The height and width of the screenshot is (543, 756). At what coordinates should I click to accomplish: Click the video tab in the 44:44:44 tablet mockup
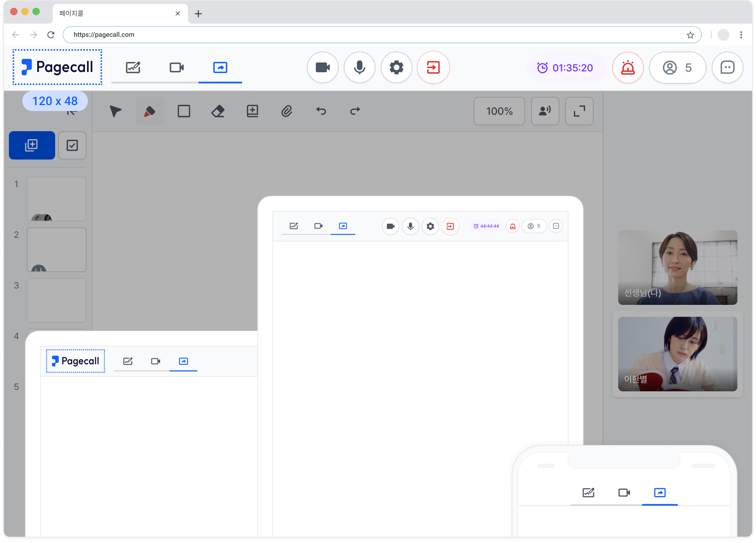(x=318, y=226)
